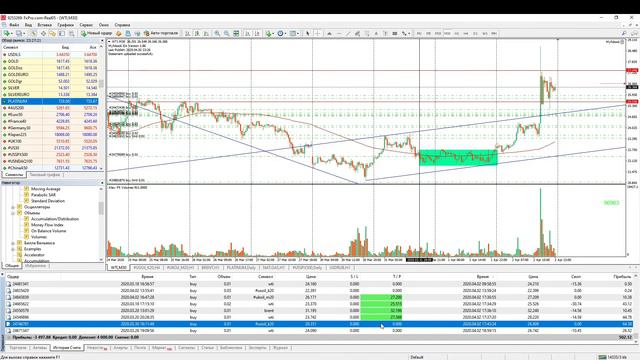Image resolution: width=640 pixels, height=360 pixels.
Task: Open the New Chart toolbar icon
Action: [x=6, y=33]
